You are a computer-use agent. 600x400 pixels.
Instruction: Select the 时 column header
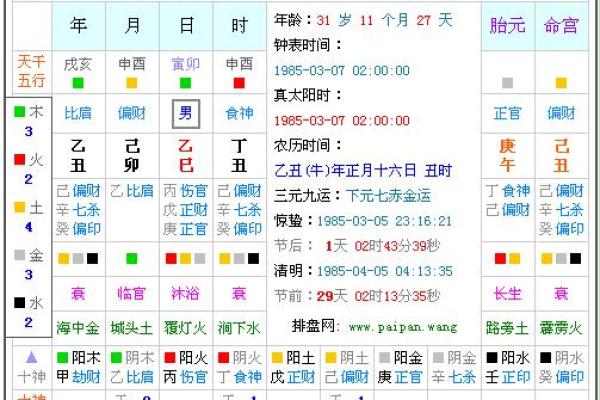tap(240, 26)
